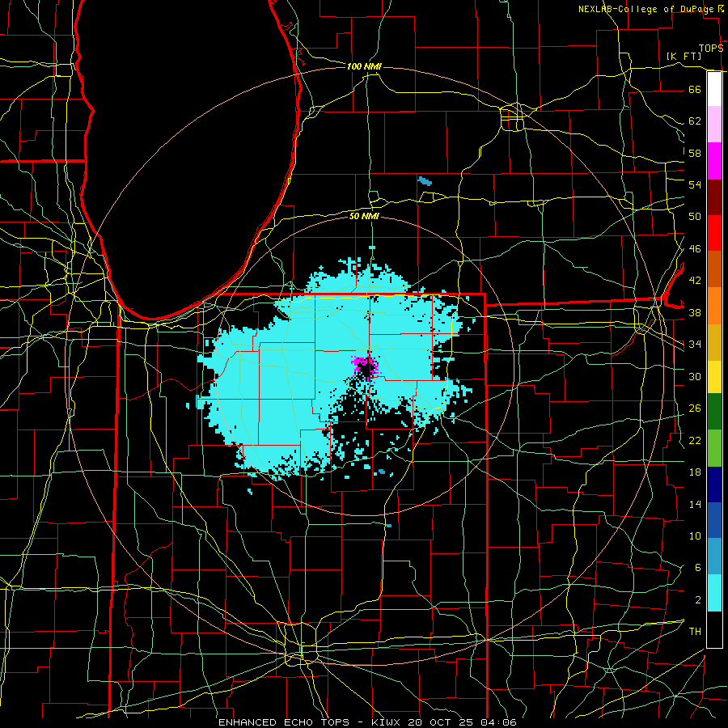Click the 58 legend value
728x728 pixels.
(x=695, y=153)
